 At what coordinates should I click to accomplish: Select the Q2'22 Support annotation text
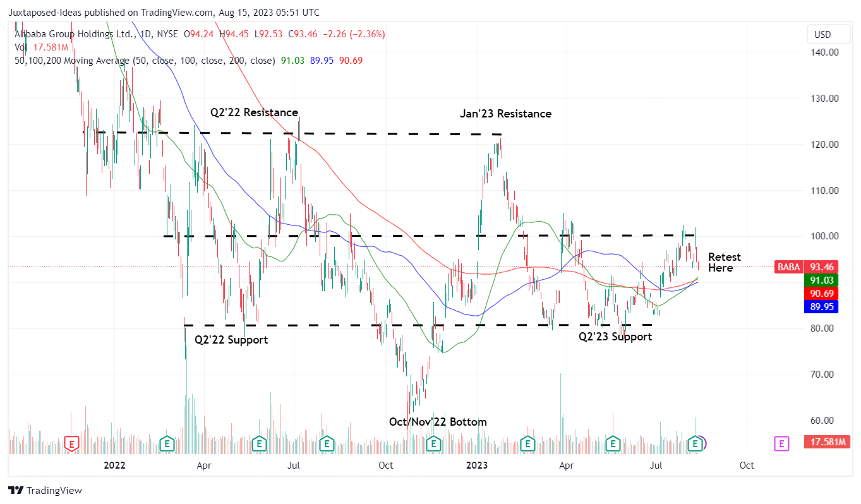pyautogui.click(x=231, y=340)
